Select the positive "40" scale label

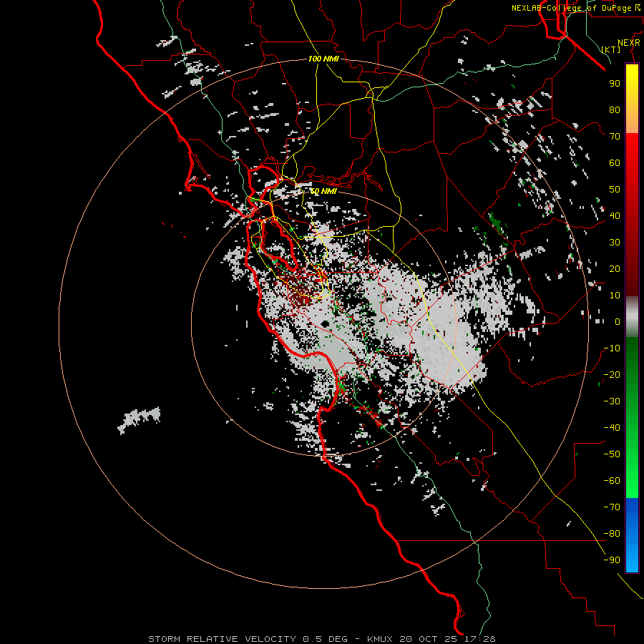pyautogui.click(x=615, y=215)
